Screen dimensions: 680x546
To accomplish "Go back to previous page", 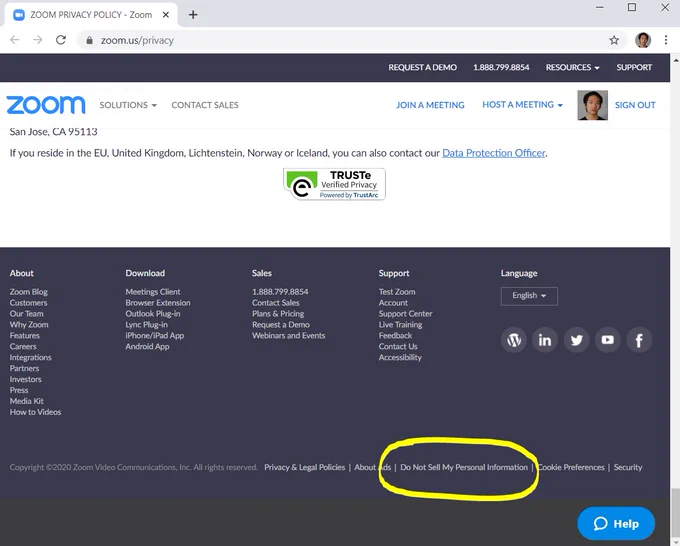I will point(15,40).
